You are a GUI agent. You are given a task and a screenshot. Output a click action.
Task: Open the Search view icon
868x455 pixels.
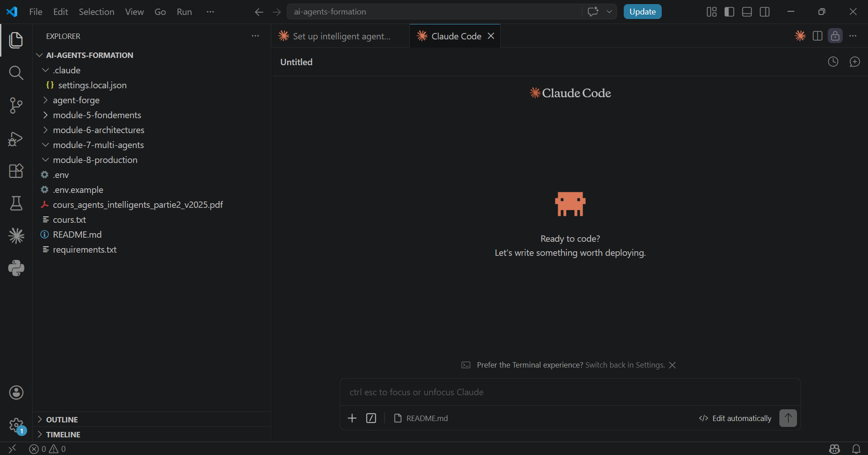[x=16, y=73]
